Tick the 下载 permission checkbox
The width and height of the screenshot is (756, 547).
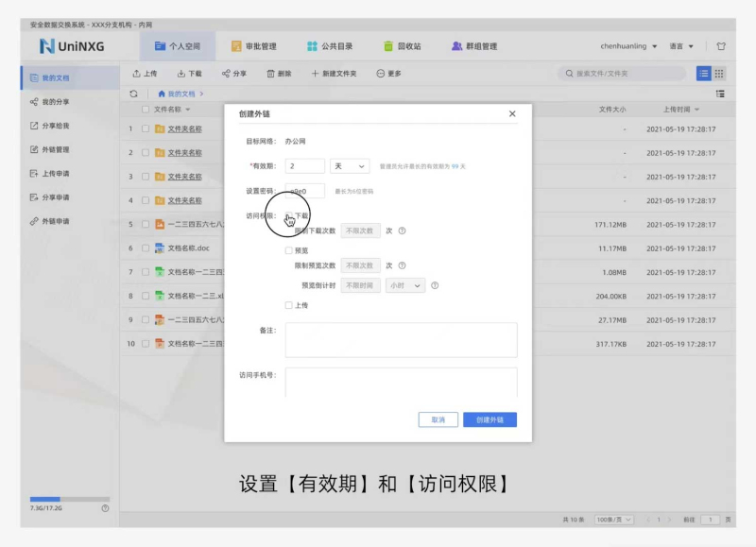(x=289, y=216)
